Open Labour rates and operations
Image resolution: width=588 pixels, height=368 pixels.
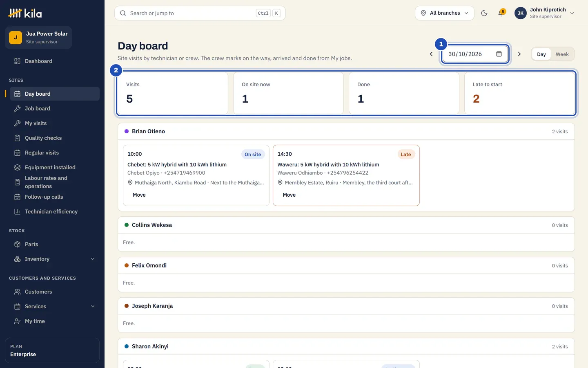click(x=55, y=182)
